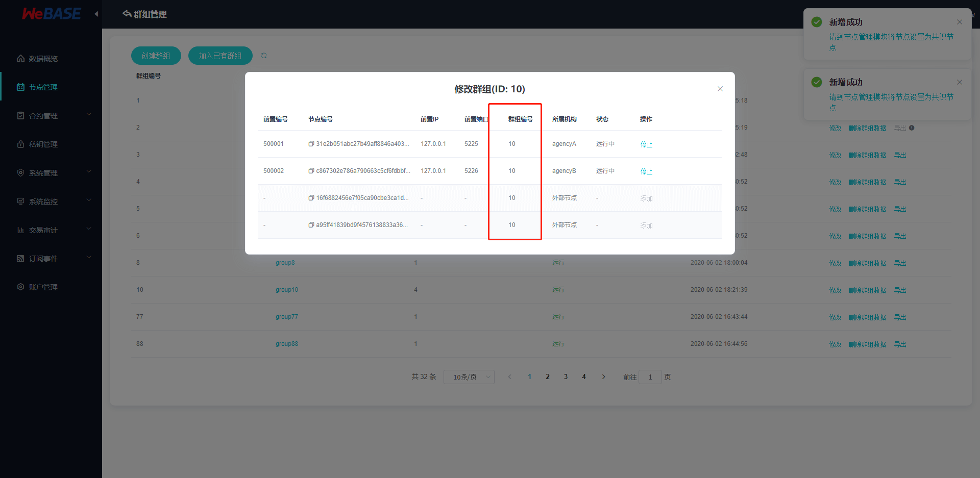
Task: Click the 群组编号 column header in dialog
Action: point(521,119)
